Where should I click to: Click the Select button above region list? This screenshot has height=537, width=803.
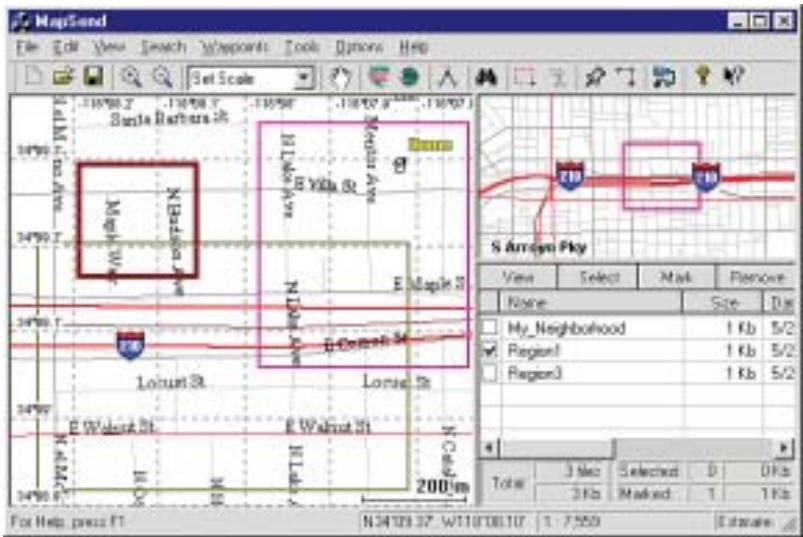coord(598,277)
